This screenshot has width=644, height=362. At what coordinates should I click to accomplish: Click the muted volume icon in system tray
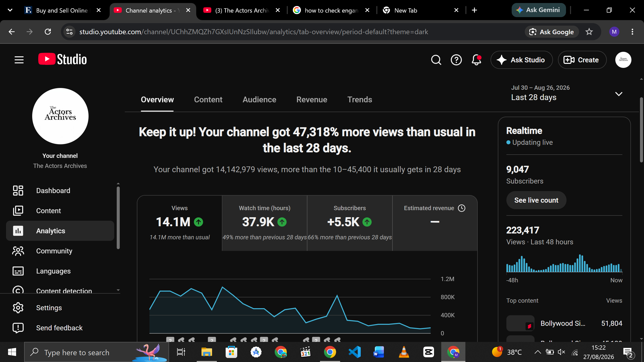[x=561, y=352]
